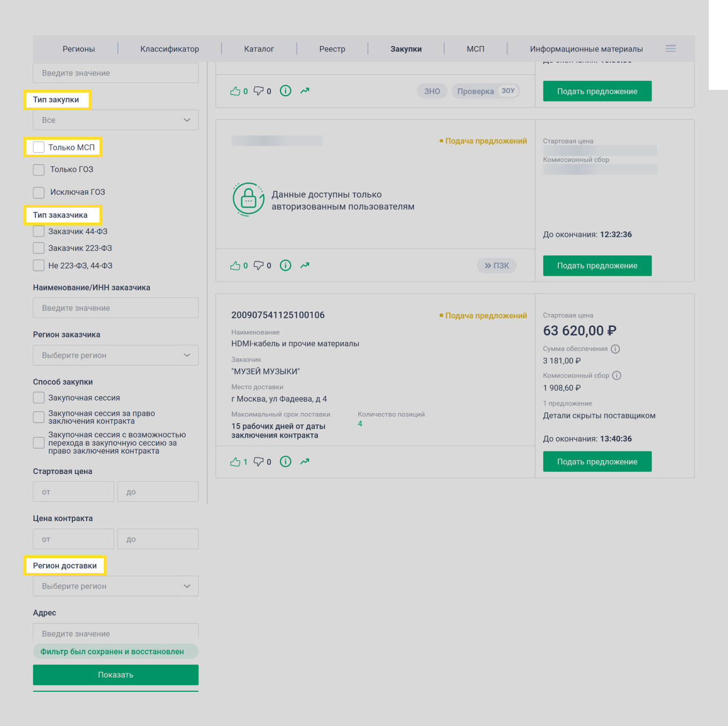Open the Тип закупки dropdown showing Все
This screenshot has width=728, height=726.
(116, 120)
